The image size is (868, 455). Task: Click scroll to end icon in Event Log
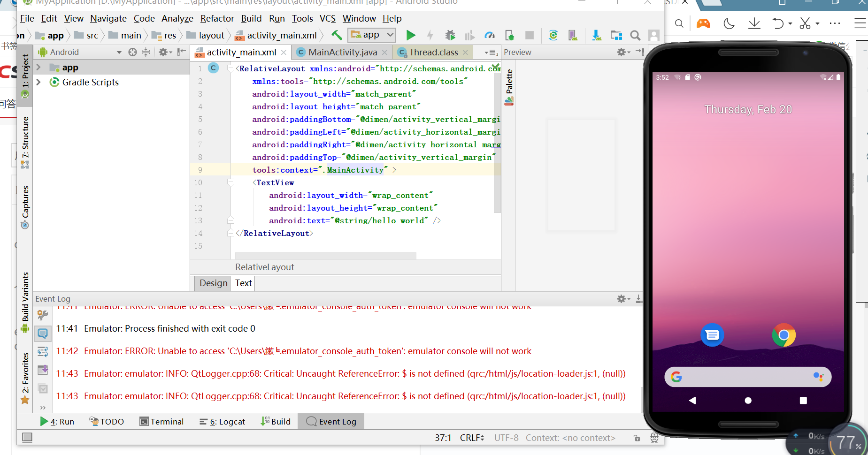(43, 370)
